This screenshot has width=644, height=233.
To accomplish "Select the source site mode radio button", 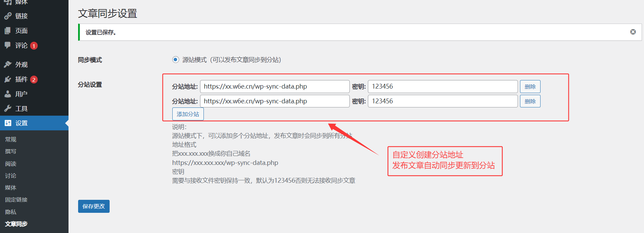I will pyautogui.click(x=175, y=60).
